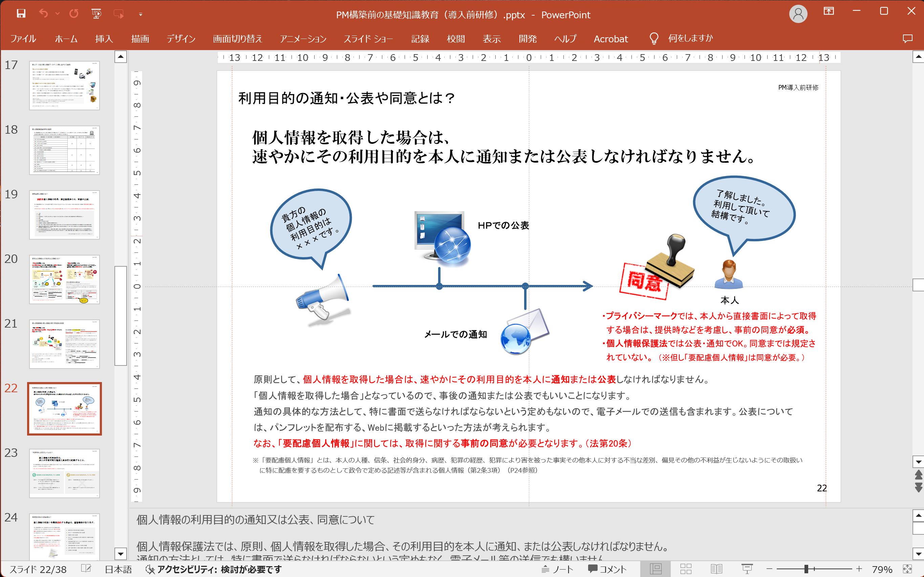The image size is (924, 577).
Task: Open the 描画 ribbon tab
Action: pyautogui.click(x=140, y=39)
